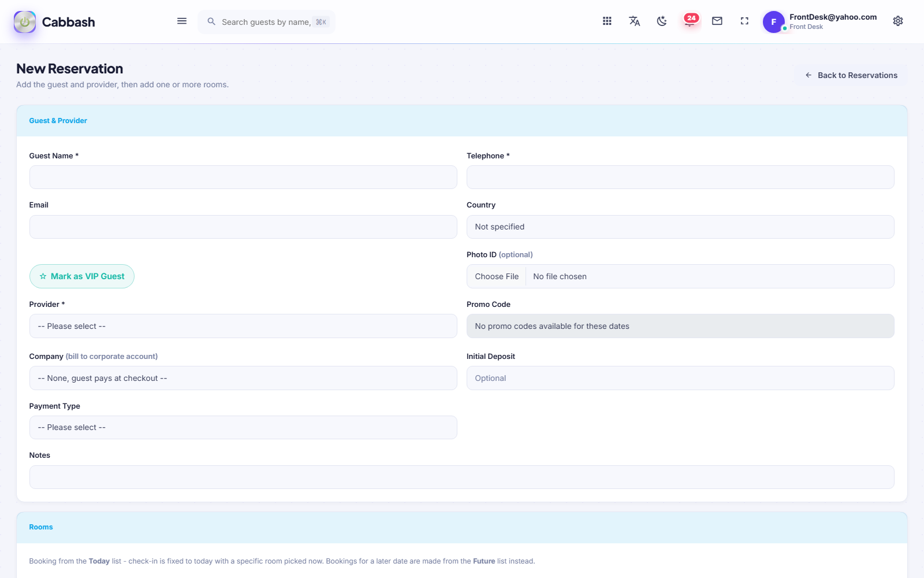The image size is (924, 578).
Task: Click the Cabbash logo icon
Action: pyautogui.click(x=25, y=22)
